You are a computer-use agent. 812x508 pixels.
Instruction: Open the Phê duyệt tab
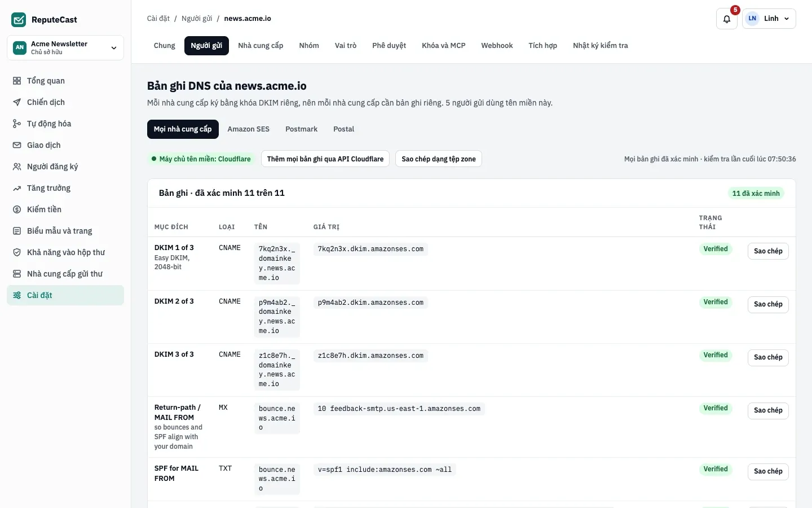point(389,46)
